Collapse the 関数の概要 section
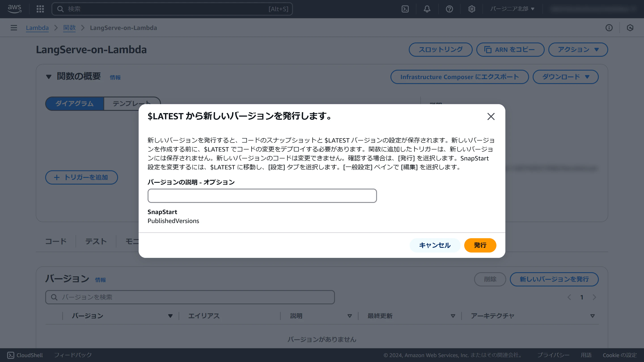Image resolution: width=644 pixels, height=362 pixels. [x=49, y=77]
